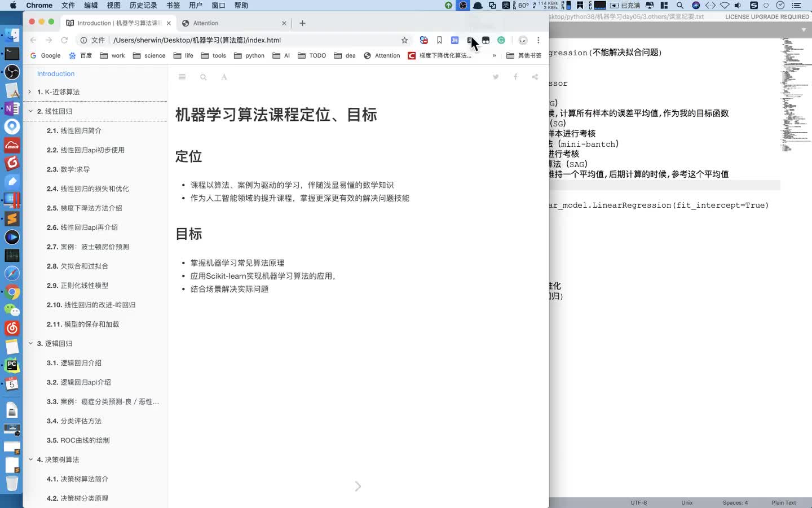Open the GitBook search icon

203,77
